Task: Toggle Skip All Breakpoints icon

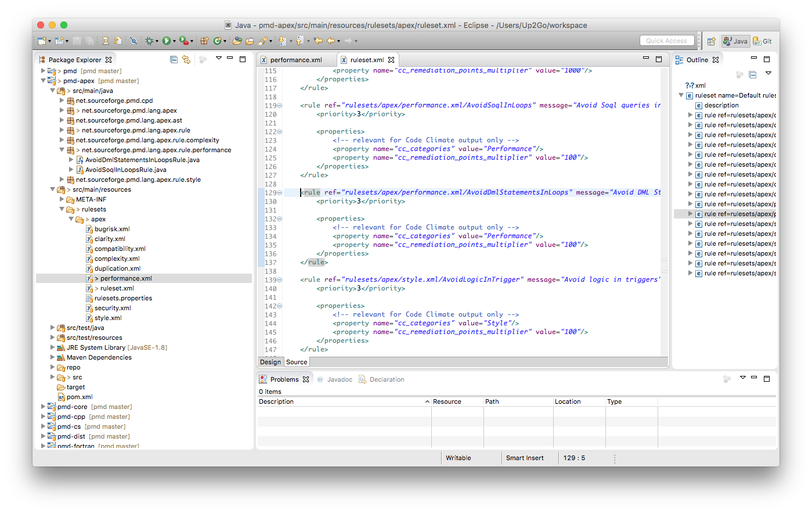Action: (133, 41)
